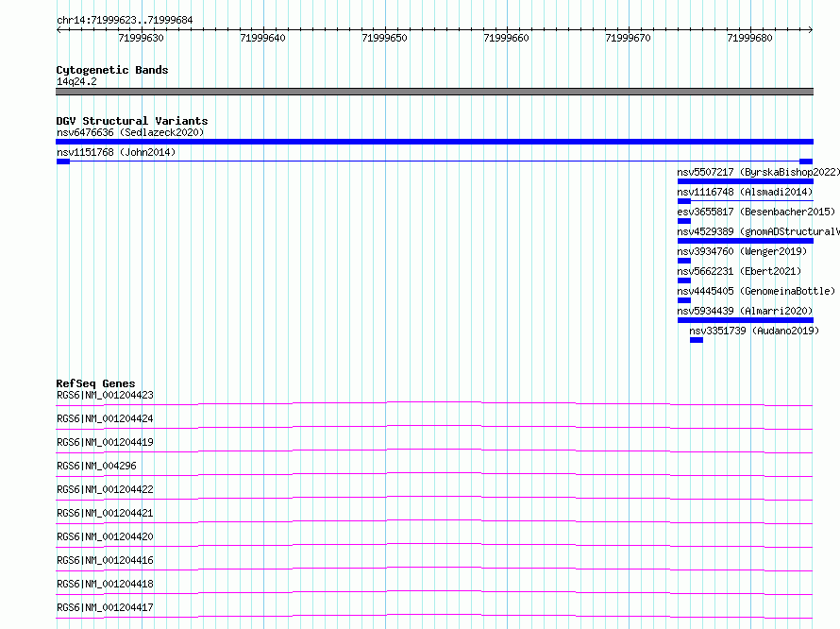Open transcript RGS6|NM_001204422
This screenshot has width=840, height=629.
105,489
